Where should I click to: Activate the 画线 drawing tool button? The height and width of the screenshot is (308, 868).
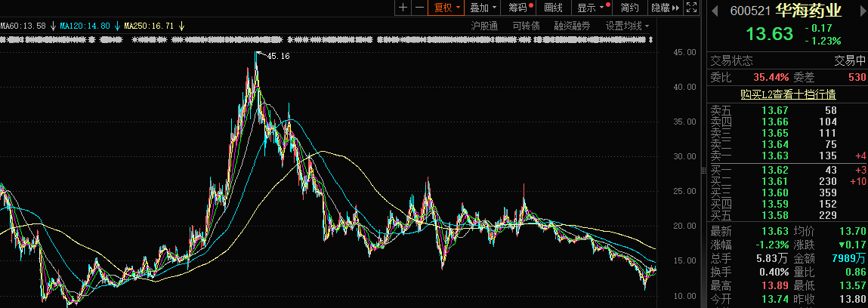click(554, 8)
